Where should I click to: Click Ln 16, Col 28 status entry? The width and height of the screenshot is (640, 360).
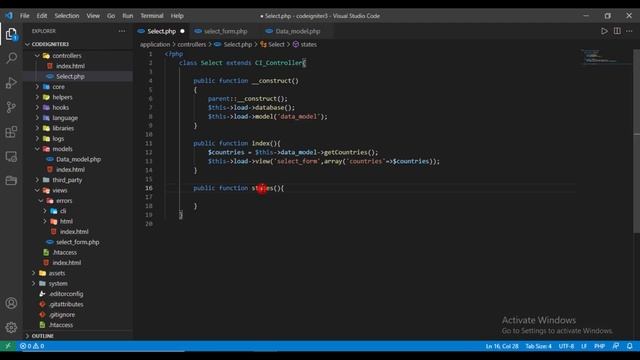click(502, 346)
